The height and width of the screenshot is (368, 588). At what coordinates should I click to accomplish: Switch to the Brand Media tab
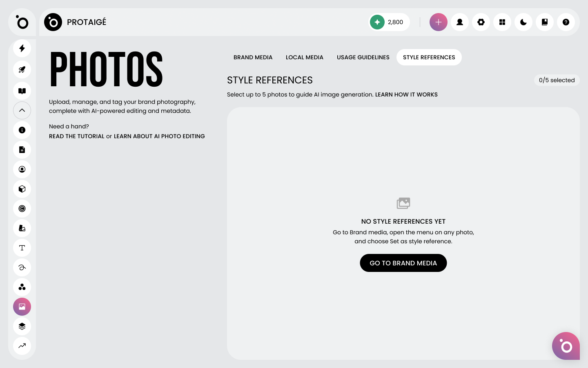253,57
